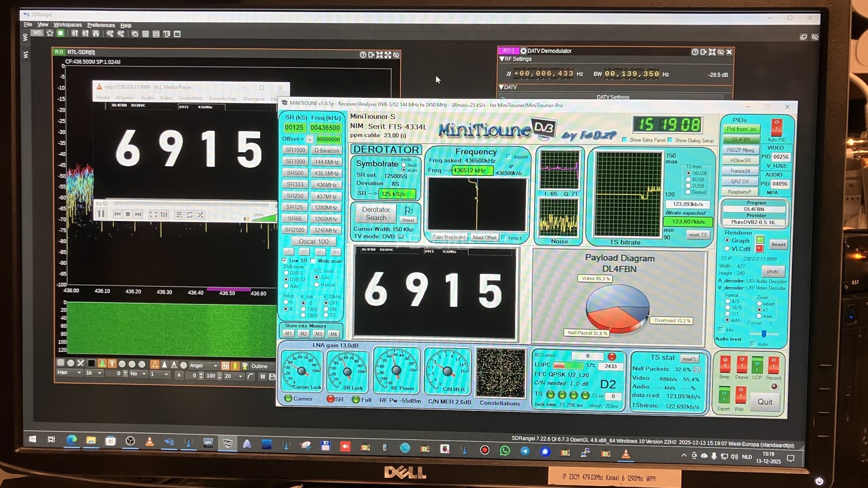Toggle the Beep rocker switch
The width and height of the screenshot is (868, 488).
point(724,365)
